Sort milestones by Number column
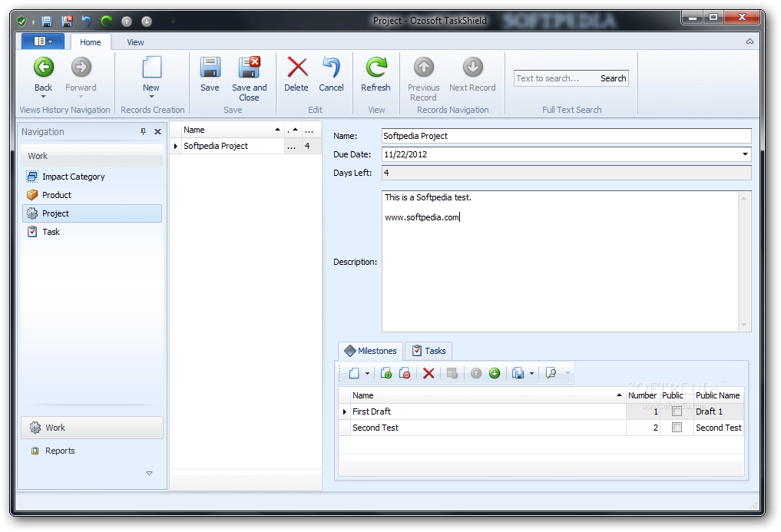 pos(643,395)
